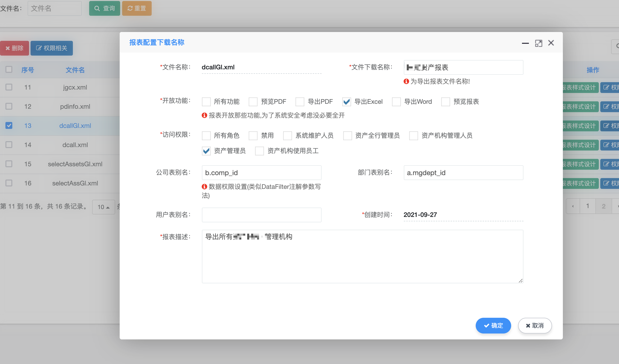Select row 16 checkbox selectAssGl.xml
619x364 pixels.
tap(9, 183)
